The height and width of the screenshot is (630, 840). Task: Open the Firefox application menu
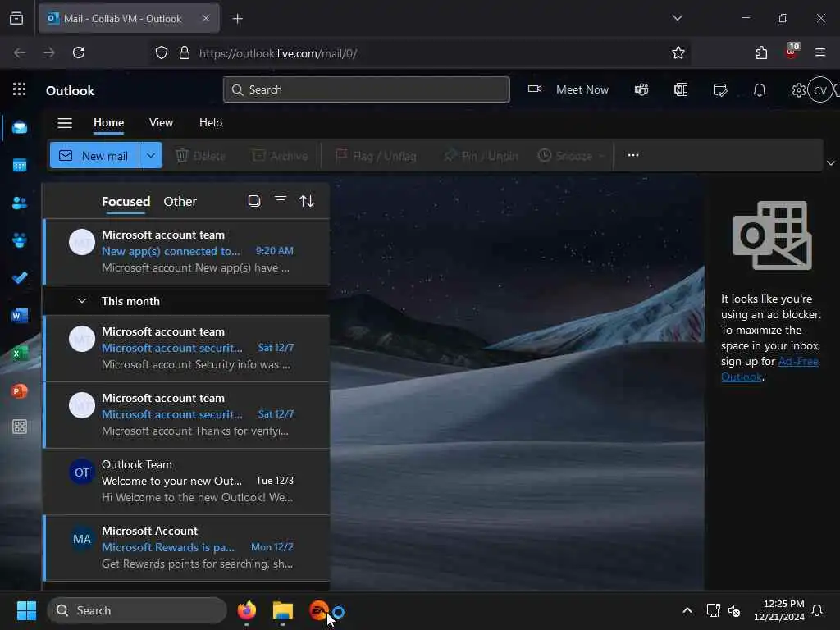pos(820,52)
